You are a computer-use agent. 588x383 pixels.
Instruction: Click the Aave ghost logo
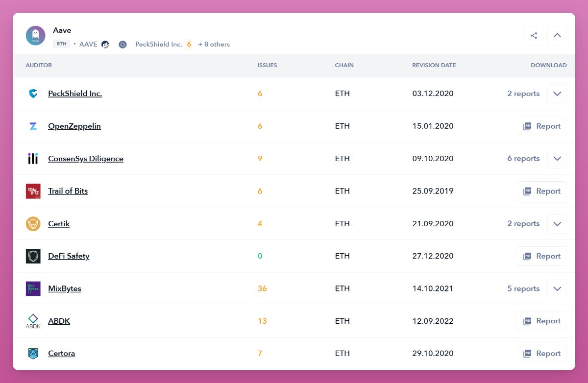click(x=35, y=35)
